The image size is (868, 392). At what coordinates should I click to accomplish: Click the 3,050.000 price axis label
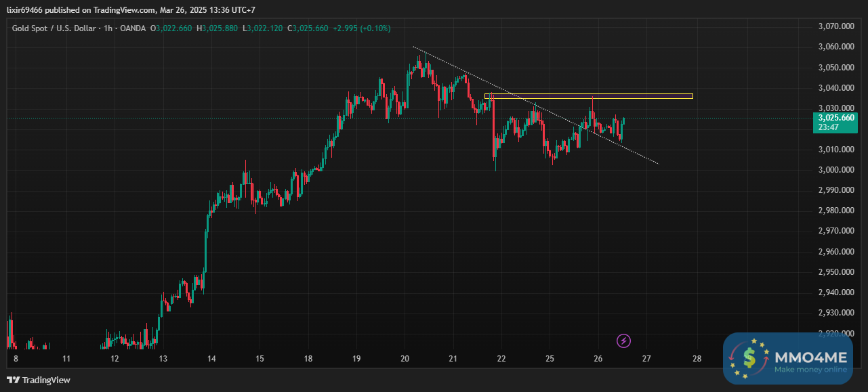click(x=835, y=68)
